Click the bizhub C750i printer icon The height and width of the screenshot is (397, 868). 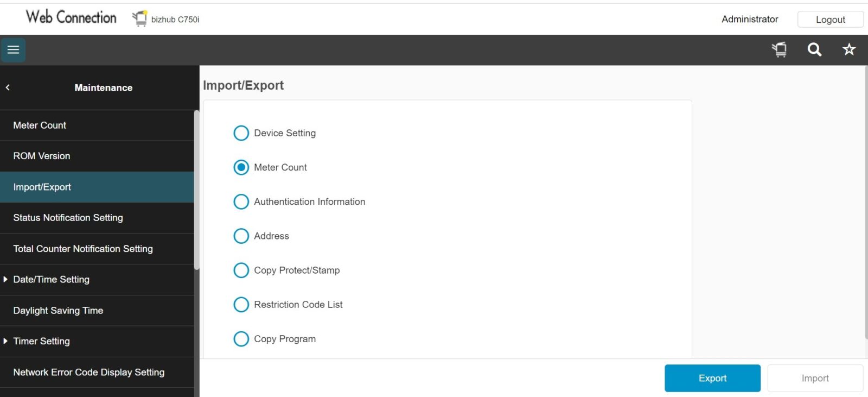(x=140, y=19)
